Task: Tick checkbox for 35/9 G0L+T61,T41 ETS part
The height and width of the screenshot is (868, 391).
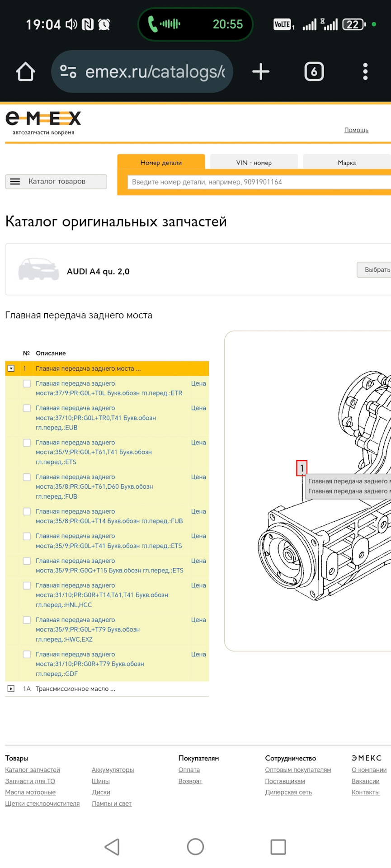Action: coord(27,443)
